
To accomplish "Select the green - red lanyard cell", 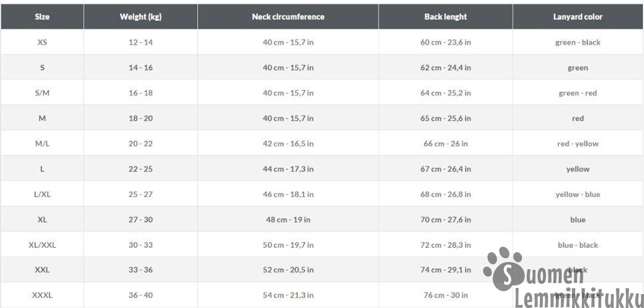I will coord(578,93).
